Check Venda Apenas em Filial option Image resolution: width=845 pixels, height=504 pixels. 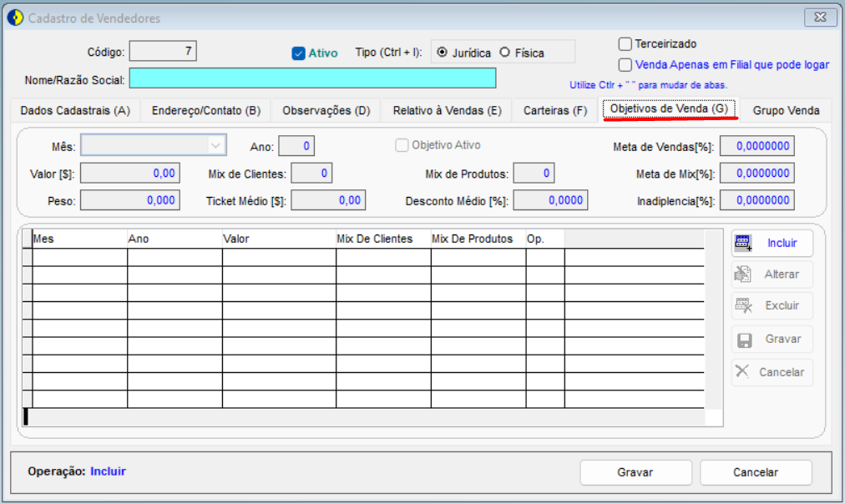coord(625,64)
